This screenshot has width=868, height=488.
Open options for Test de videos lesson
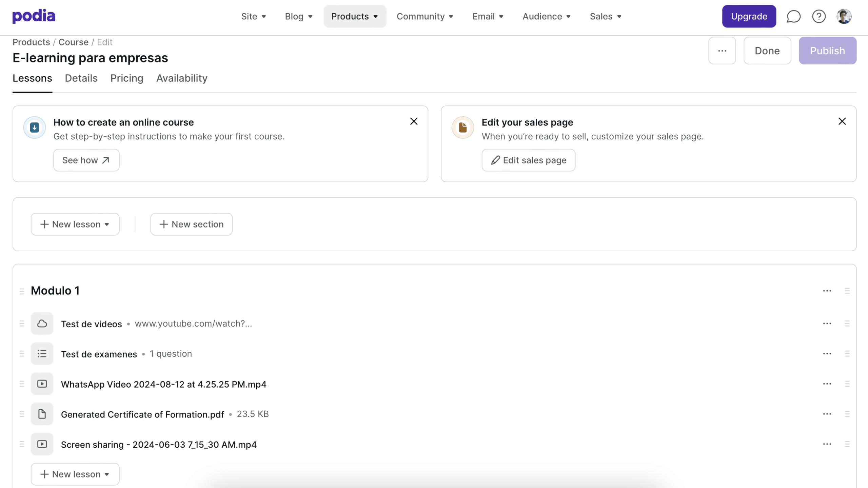click(x=827, y=324)
